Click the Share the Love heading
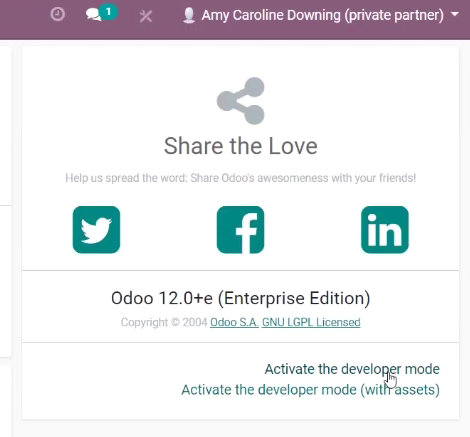This screenshot has height=437, width=470. 241,146
